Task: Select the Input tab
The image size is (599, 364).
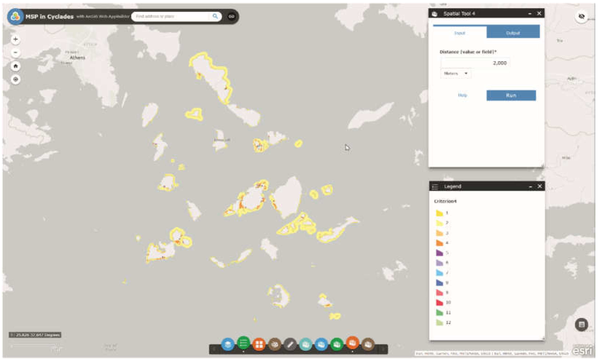Action: [x=459, y=33]
